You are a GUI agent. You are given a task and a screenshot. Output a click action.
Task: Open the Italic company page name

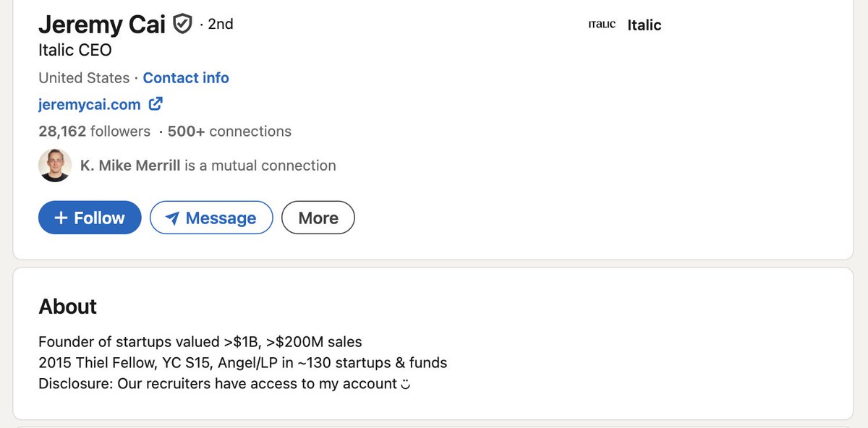pyautogui.click(x=644, y=25)
